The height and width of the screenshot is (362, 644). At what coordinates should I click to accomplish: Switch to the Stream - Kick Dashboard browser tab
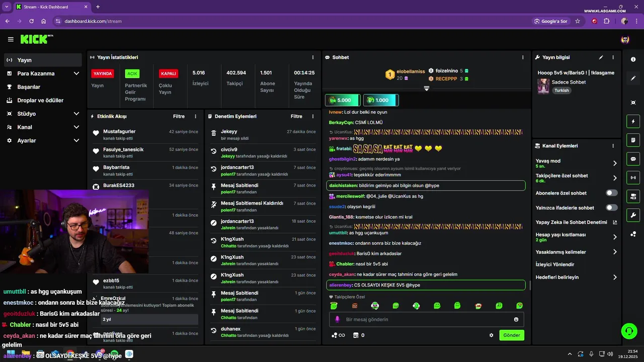(51, 7)
